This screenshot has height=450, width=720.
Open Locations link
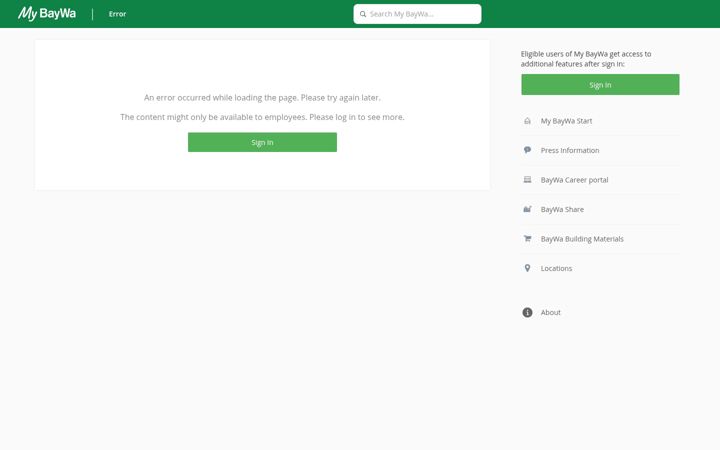pyautogui.click(x=556, y=268)
